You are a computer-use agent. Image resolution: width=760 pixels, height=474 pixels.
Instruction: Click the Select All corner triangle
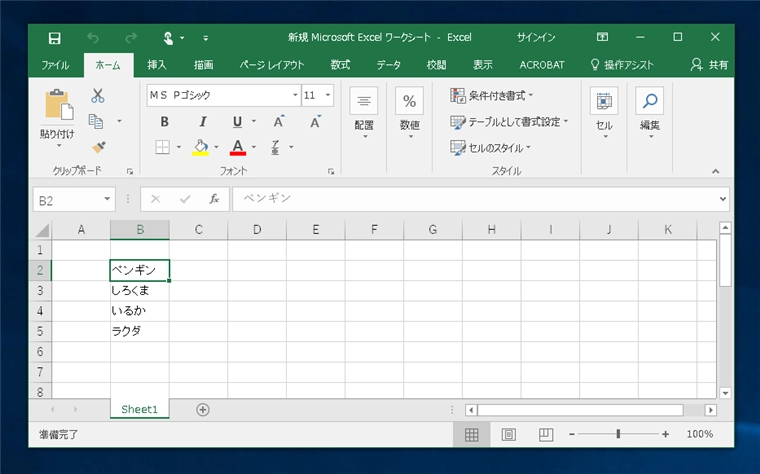pyautogui.click(x=43, y=230)
